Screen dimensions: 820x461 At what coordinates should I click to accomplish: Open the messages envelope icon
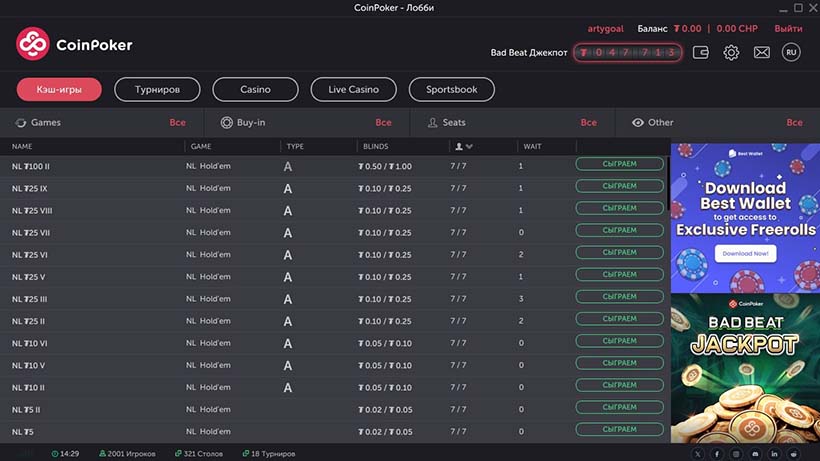(761, 52)
